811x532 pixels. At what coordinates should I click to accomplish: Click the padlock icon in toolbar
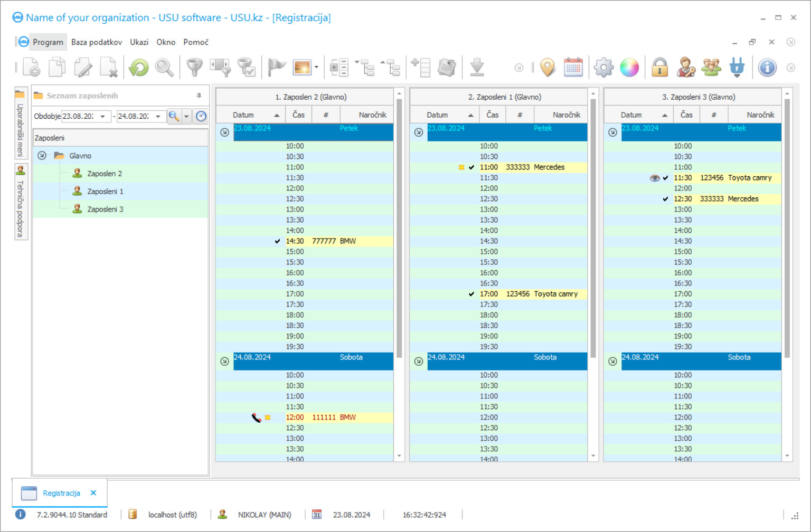point(659,68)
